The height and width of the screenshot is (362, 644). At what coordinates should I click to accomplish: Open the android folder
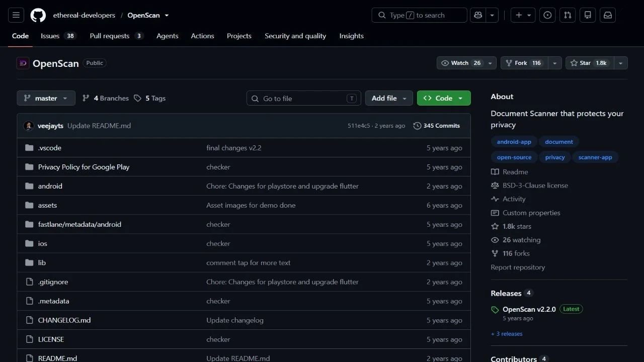click(x=50, y=186)
